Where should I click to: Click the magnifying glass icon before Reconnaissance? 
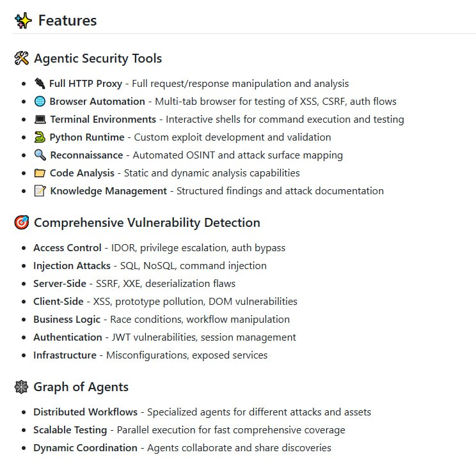pos(40,155)
